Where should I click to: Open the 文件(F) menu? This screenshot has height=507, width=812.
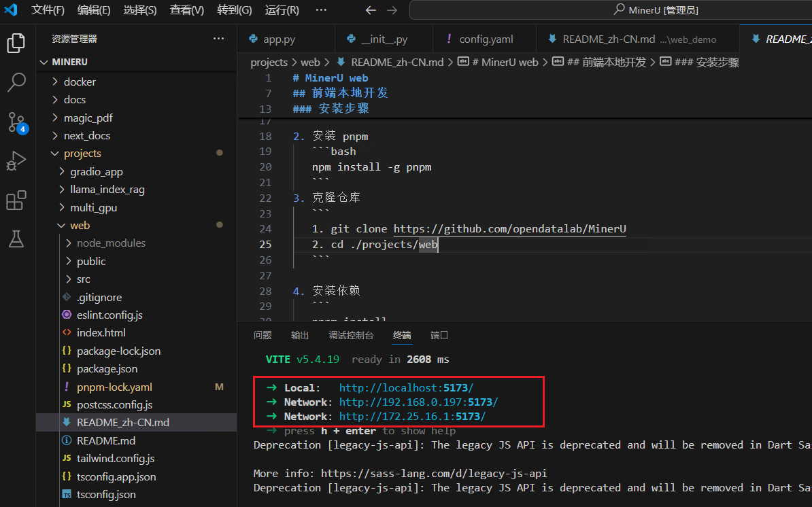pos(48,10)
